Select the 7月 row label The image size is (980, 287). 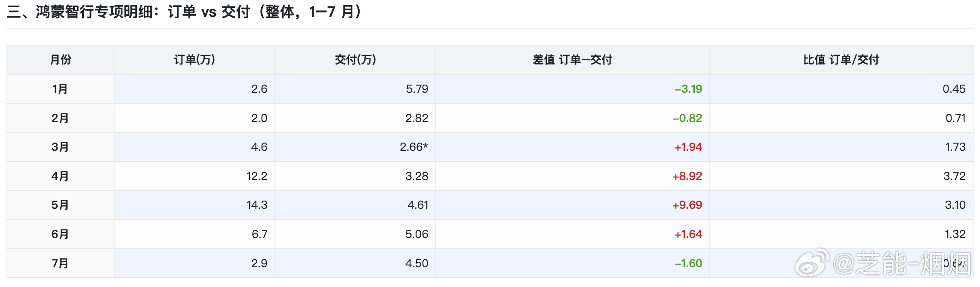[x=60, y=263]
